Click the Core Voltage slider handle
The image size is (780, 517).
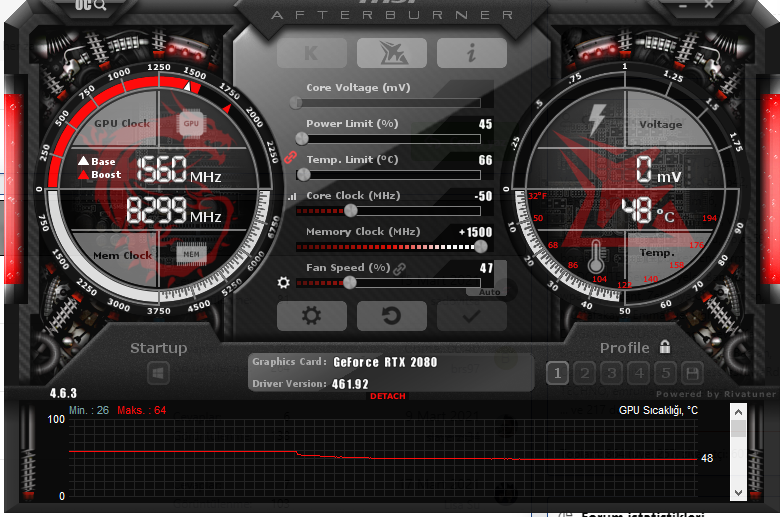[296, 103]
